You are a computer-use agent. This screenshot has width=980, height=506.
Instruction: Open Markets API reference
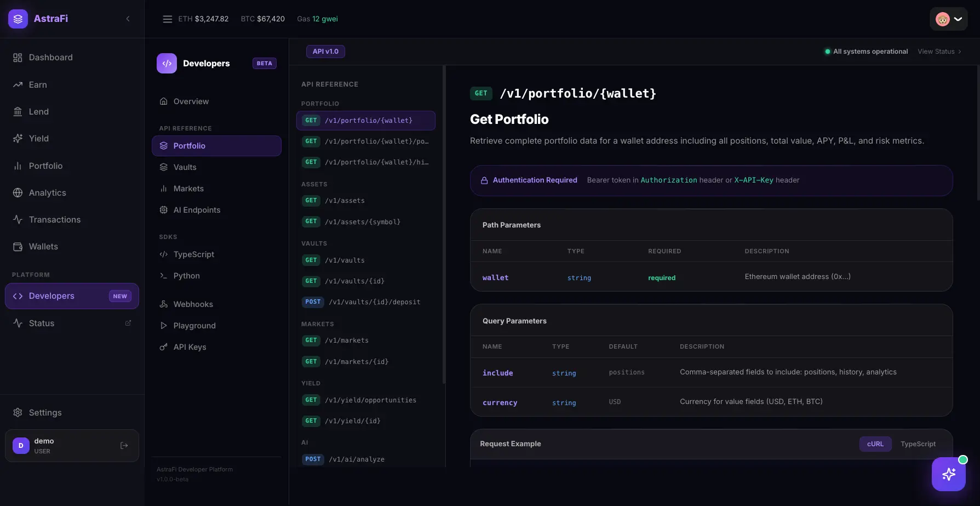click(216, 189)
